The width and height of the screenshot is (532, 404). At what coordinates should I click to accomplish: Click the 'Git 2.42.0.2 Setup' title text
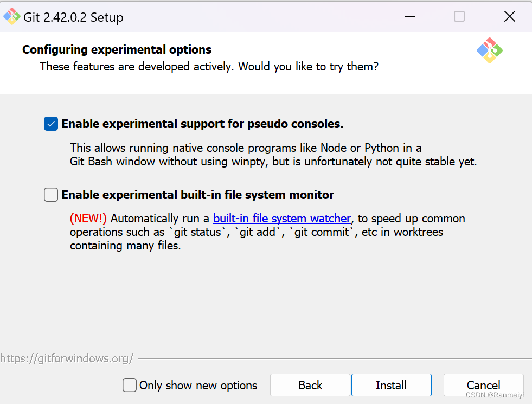(73, 17)
